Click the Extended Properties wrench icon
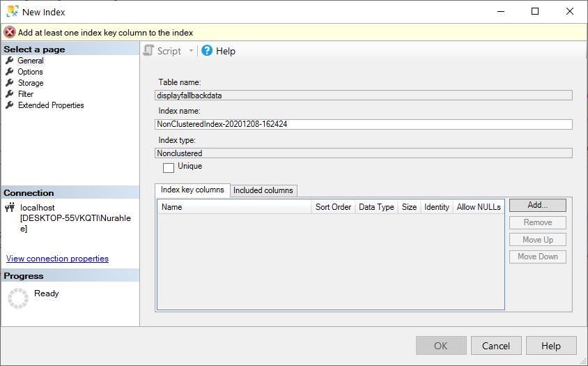 click(x=10, y=105)
